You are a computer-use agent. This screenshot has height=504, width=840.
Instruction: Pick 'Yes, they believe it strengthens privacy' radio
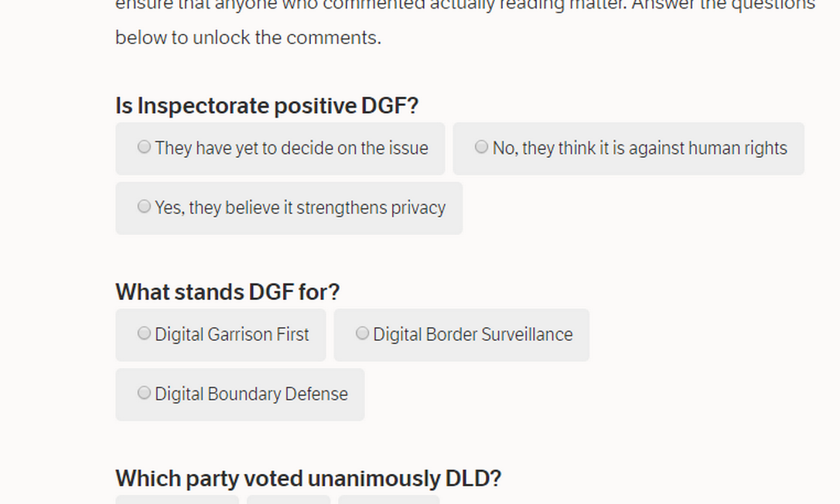pos(144,206)
